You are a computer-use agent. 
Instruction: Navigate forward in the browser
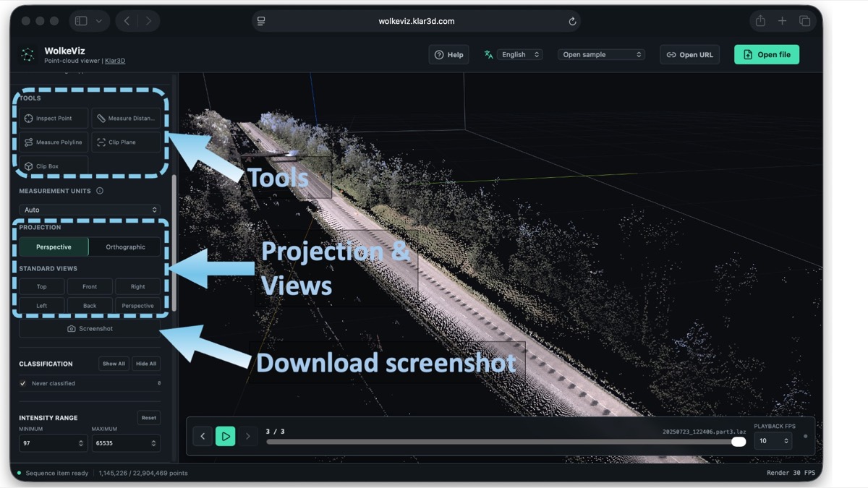coord(148,21)
